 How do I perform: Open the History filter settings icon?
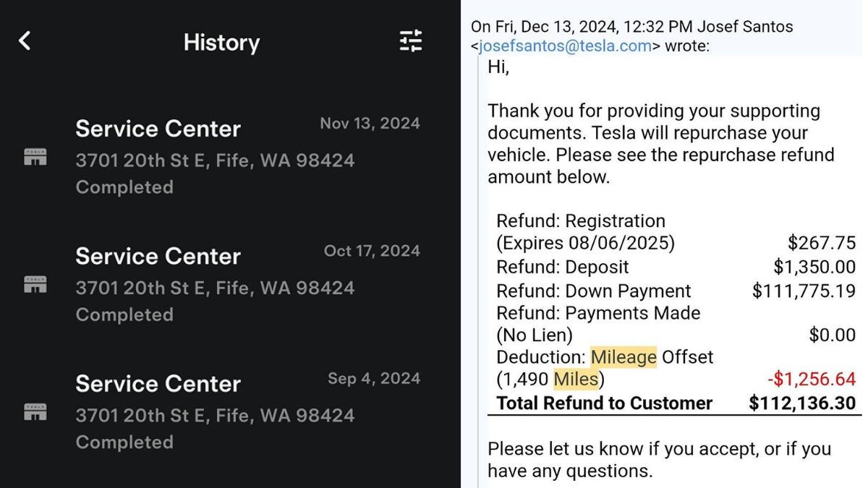click(x=411, y=41)
